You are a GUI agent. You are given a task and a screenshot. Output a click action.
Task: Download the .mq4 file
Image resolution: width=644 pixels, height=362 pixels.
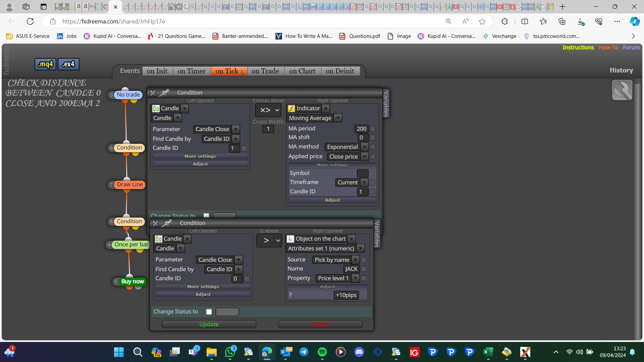[x=45, y=64]
